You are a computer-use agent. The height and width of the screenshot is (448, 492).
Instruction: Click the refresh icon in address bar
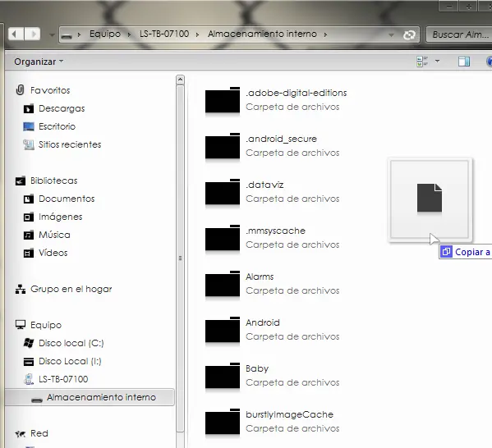click(409, 34)
